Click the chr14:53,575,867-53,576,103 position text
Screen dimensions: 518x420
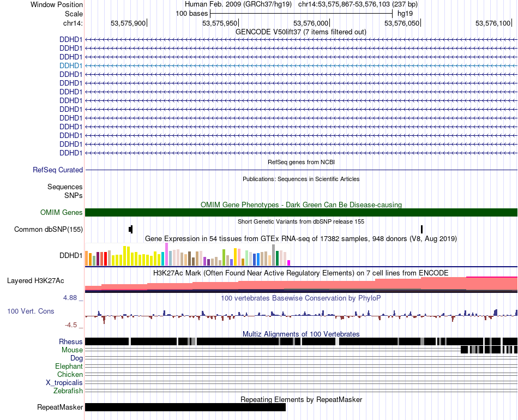coord(358,4)
